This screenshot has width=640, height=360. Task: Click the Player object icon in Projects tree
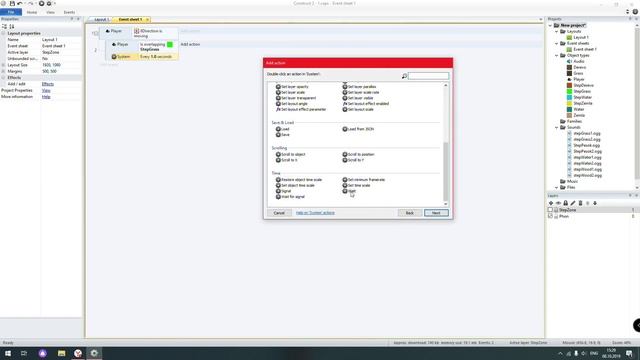569,79
